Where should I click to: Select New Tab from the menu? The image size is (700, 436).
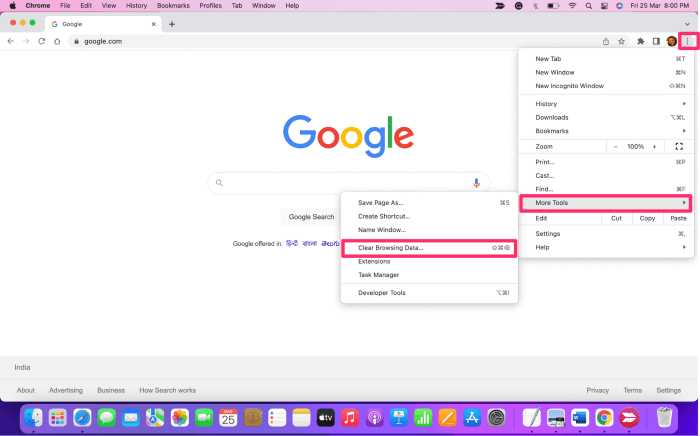tap(606, 59)
